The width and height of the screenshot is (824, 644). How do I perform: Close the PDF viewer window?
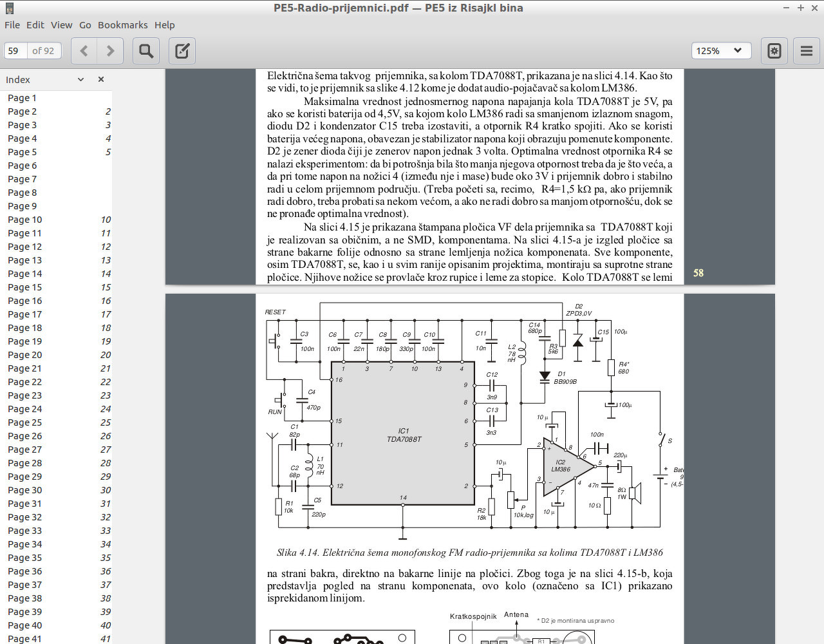(814, 8)
